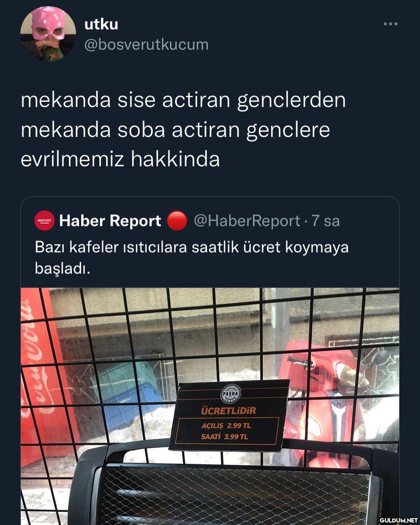Click the ÜCRETLİDİR heading on the sign
420x525 pixels.
click(228, 410)
